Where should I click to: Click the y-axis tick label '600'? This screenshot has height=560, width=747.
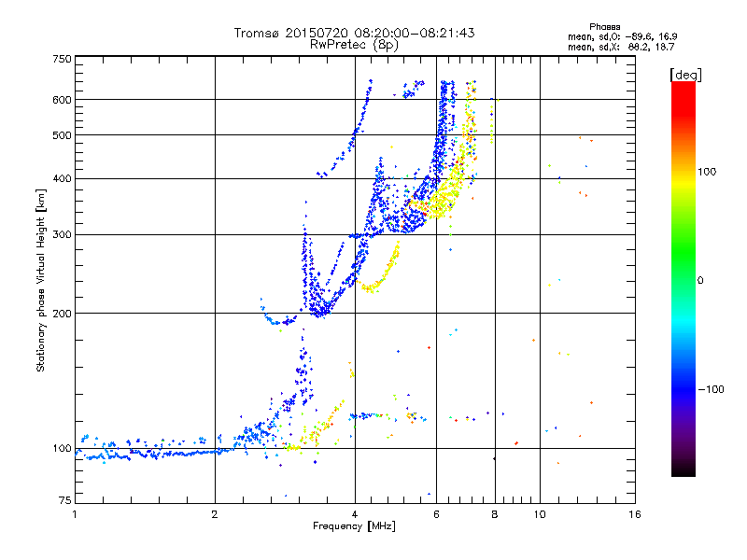tap(62, 100)
